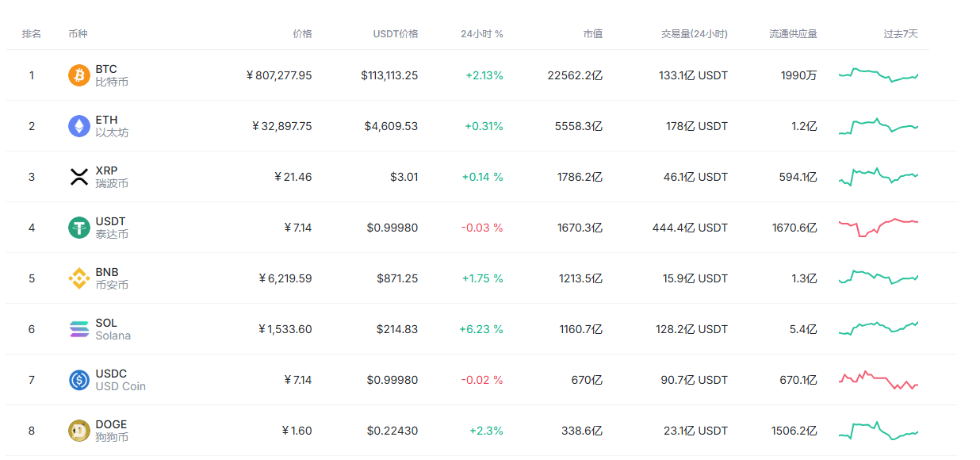Open the SOL Solana name link
The width and height of the screenshot is (980, 460).
click(x=113, y=329)
